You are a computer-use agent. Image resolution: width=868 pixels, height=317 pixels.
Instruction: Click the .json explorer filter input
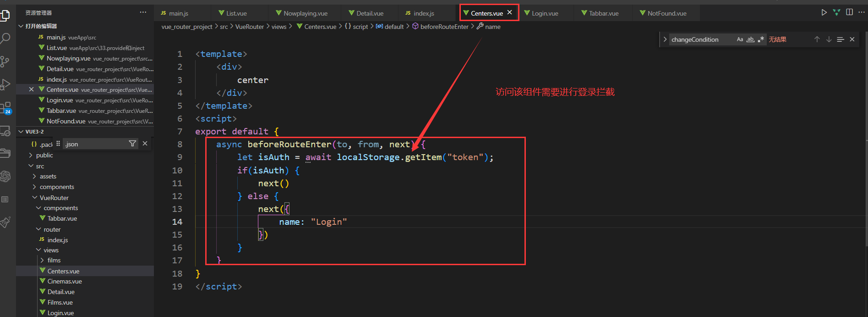tap(95, 144)
